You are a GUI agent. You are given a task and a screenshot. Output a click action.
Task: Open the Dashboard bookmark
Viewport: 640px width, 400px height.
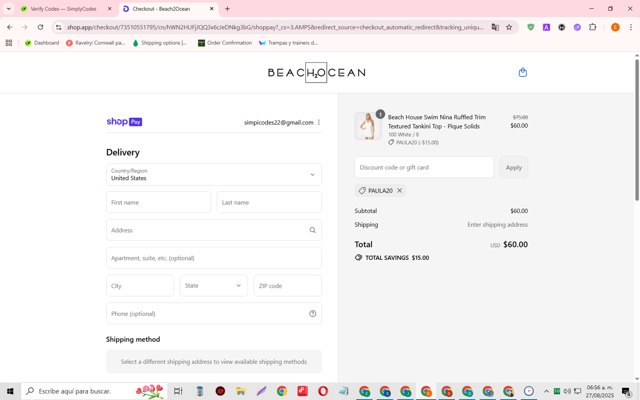42,43
